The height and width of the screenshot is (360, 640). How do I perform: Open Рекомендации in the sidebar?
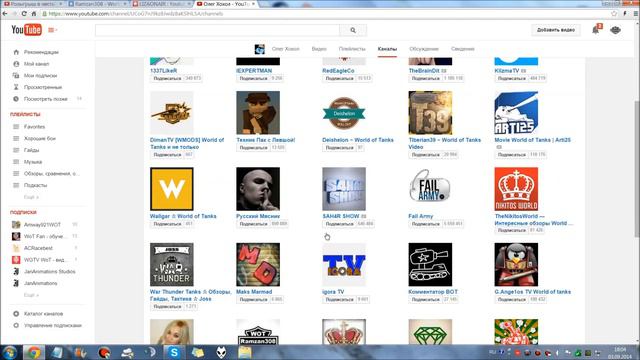point(41,52)
